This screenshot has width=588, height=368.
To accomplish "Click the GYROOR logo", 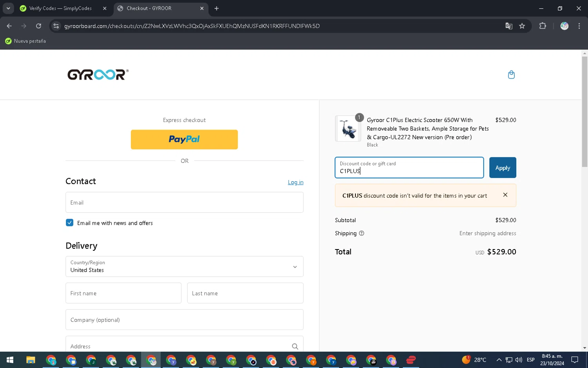I will pyautogui.click(x=98, y=75).
